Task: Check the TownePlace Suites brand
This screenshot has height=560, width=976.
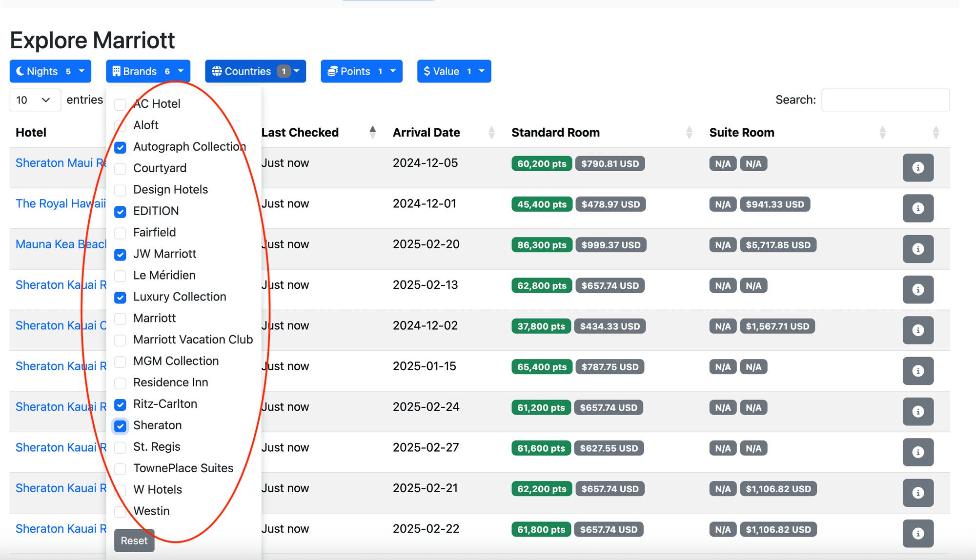Action: tap(120, 469)
